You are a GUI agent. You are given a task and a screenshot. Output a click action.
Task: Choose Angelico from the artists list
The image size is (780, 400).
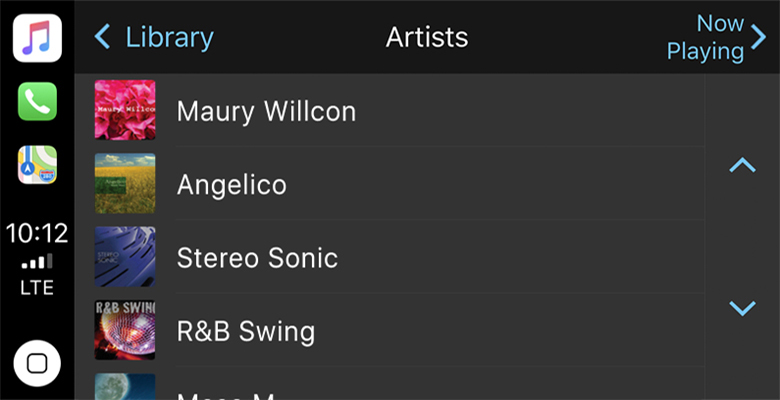tap(232, 184)
